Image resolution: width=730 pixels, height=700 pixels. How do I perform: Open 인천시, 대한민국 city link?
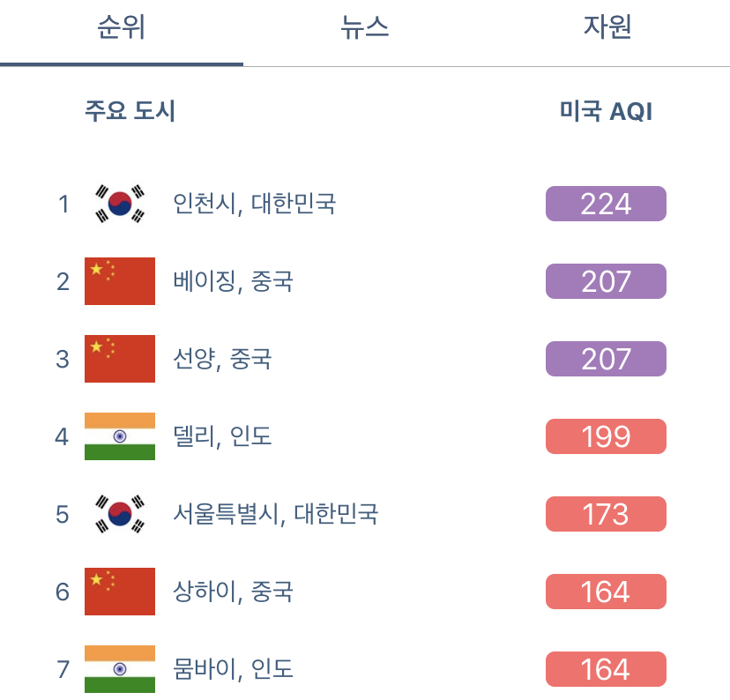[254, 205]
